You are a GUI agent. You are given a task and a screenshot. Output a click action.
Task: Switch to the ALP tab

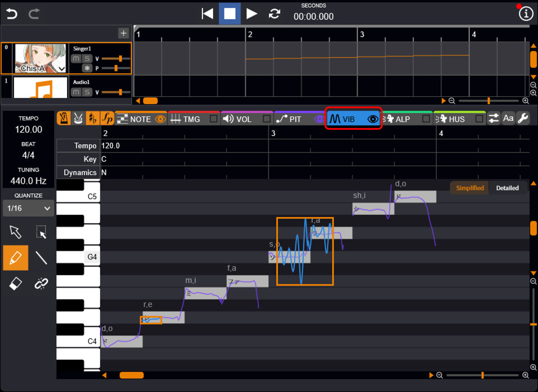point(402,119)
